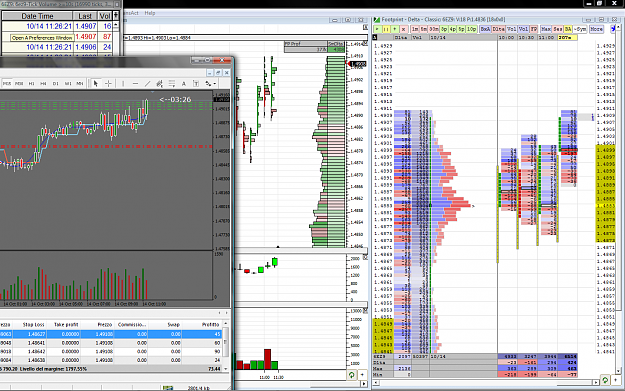The height and width of the screenshot is (391, 625).
Task: Select the cursor arrow tool in chart toolbar
Action: pos(96,83)
